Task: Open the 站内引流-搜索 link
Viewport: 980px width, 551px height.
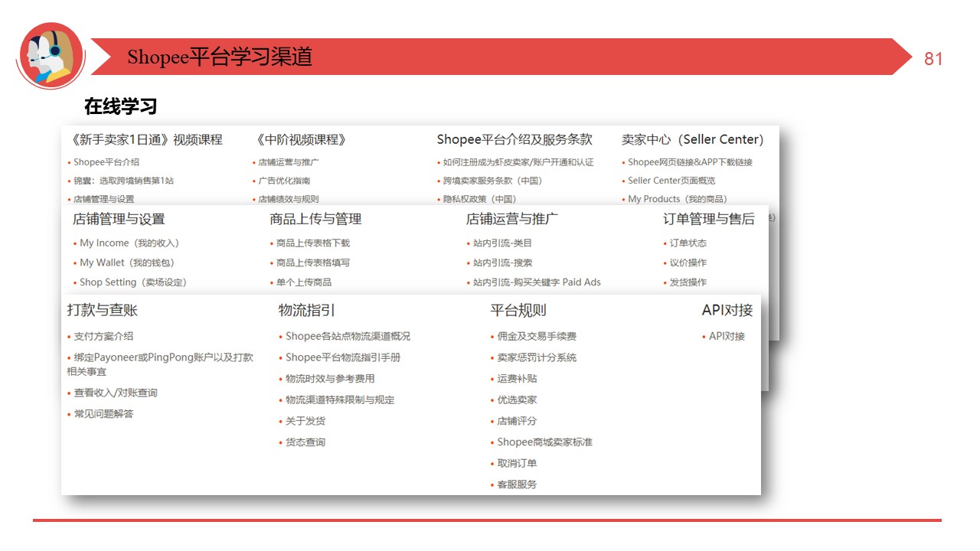Action: (502, 262)
